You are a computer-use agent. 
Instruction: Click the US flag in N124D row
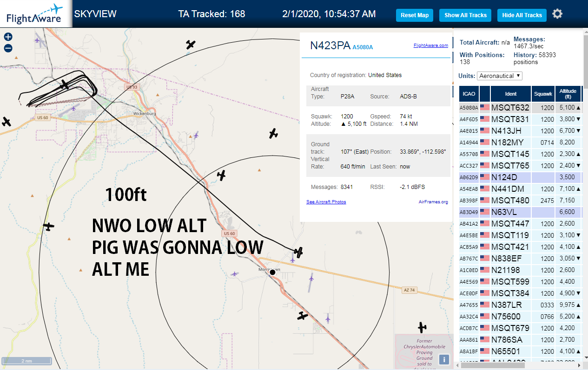[485, 177]
